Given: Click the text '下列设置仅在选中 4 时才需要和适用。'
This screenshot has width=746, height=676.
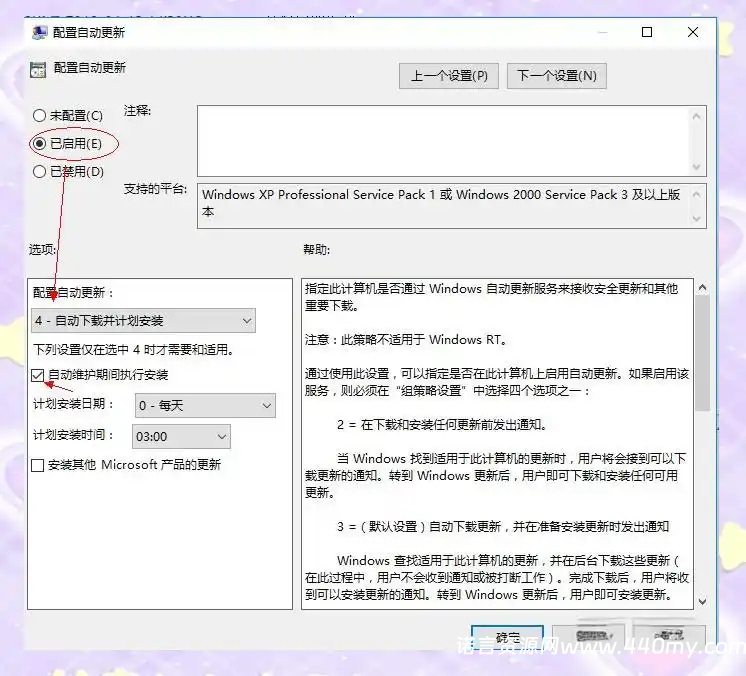Looking at the screenshot, I should 134,350.
